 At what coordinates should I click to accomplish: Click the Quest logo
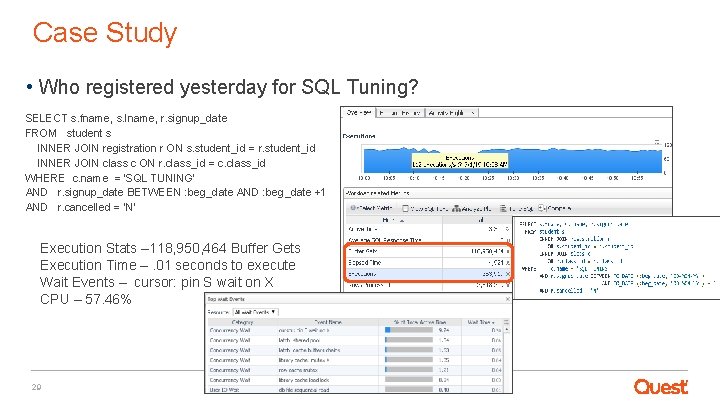click(x=661, y=387)
